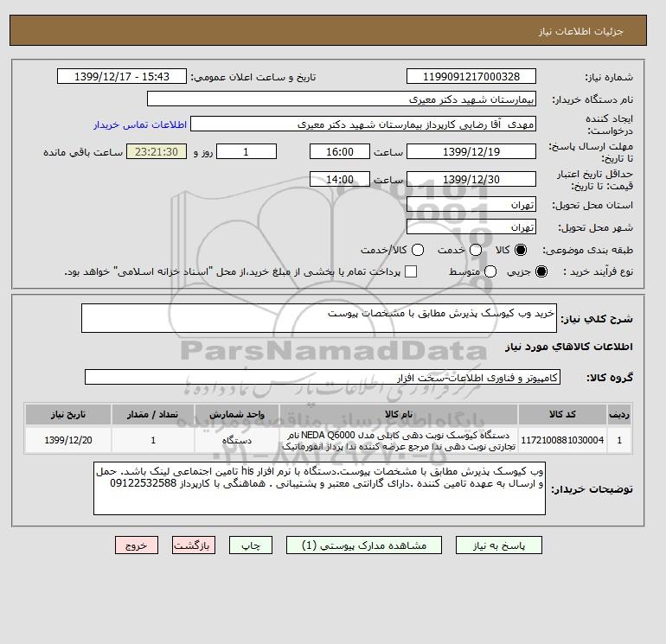Click the بازگشت back button
This screenshot has width=666, height=644.
click(194, 545)
